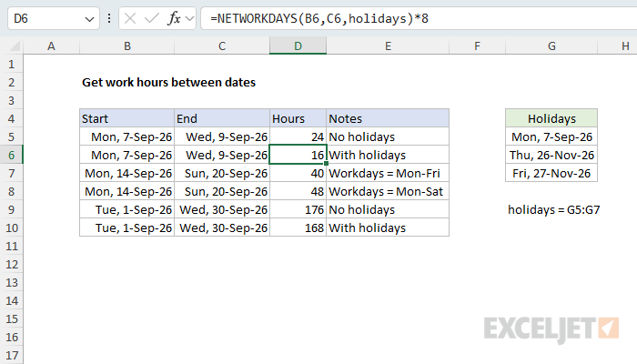Click the title 'Get work hours between dates'
Screen dimensions: 637x364
(168, 83)
